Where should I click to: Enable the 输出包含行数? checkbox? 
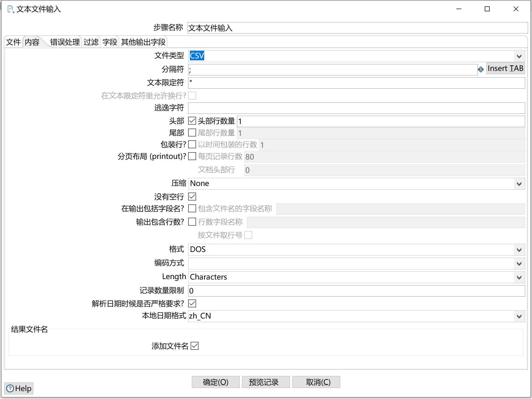(x=192, y=222)
